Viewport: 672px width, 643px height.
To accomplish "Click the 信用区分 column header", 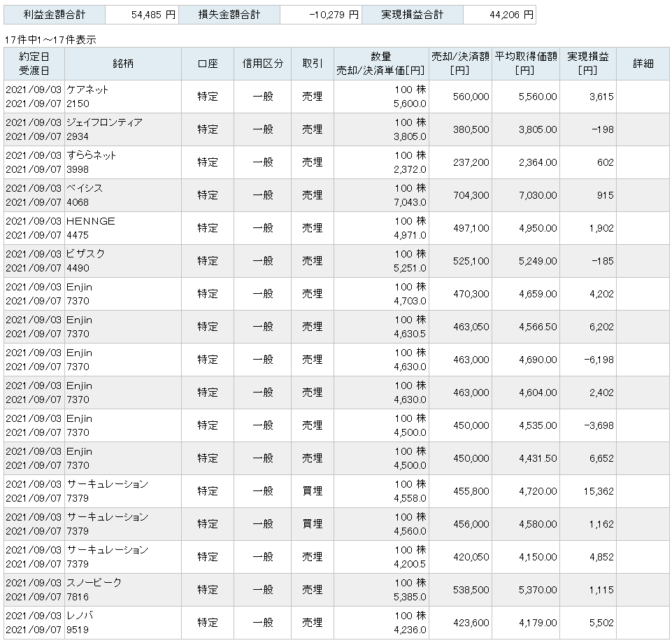I will [263, 64].
